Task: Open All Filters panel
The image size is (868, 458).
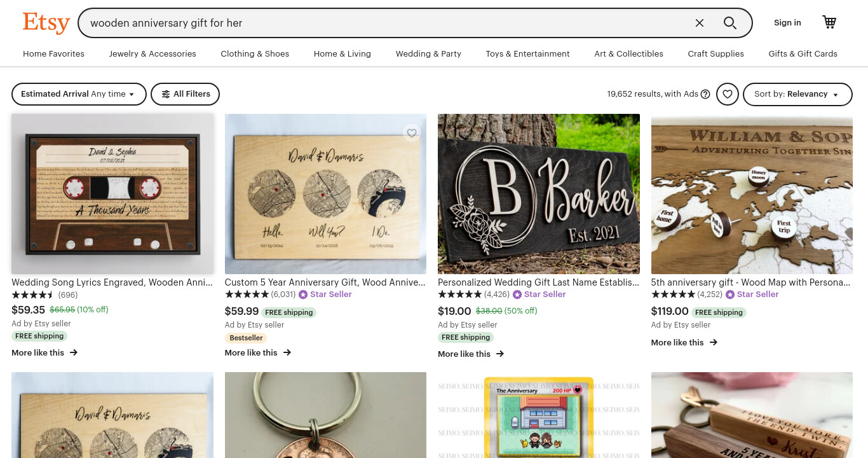Action: [x=185, y=94]
